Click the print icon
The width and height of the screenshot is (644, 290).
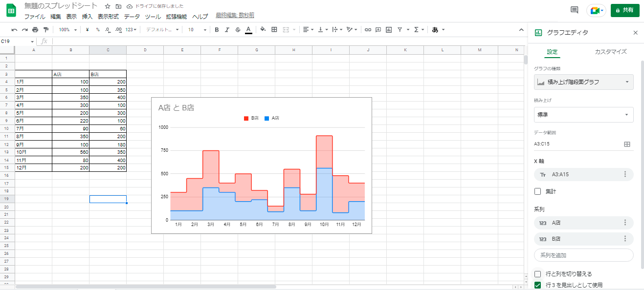pos(35,30)
